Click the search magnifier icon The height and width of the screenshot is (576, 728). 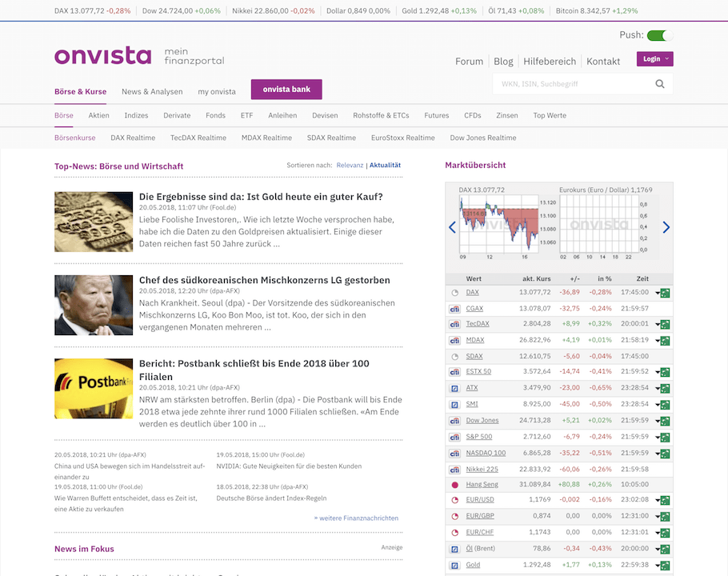pos(660,84)
